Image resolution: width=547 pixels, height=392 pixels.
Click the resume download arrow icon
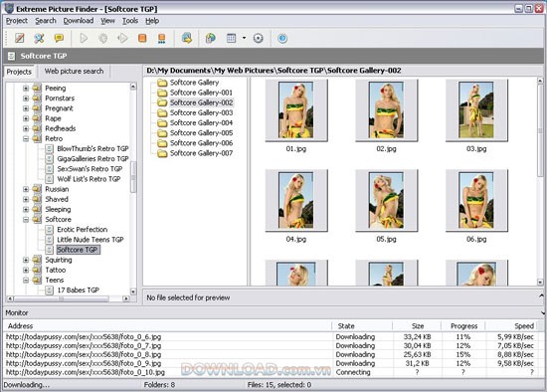[x=122, y=38]
